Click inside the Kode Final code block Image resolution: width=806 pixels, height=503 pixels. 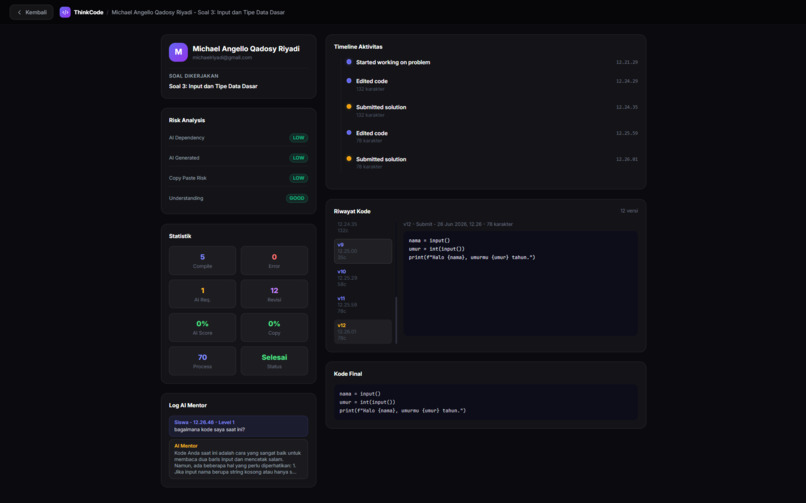486,402
